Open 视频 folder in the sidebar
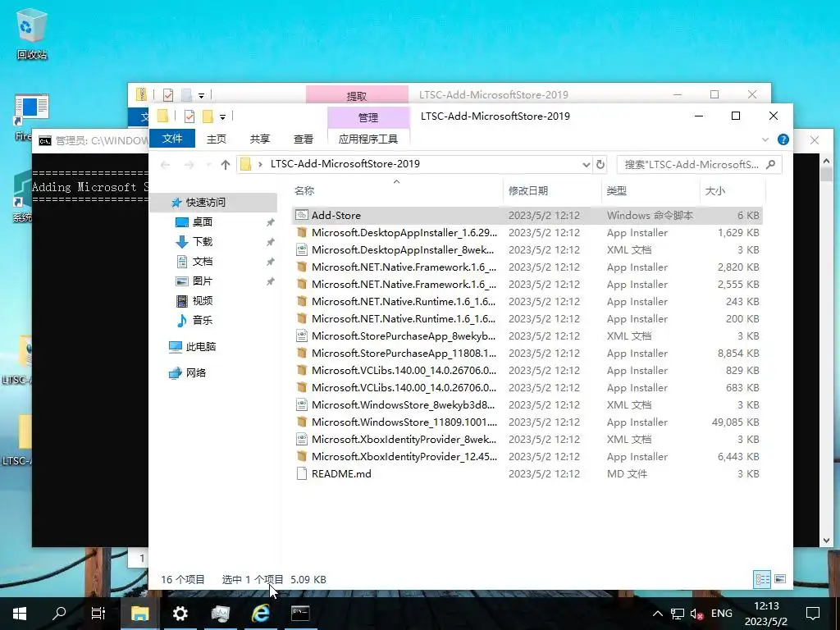The image size is (840, 630). pyautogui.click(x=202, y=300)
